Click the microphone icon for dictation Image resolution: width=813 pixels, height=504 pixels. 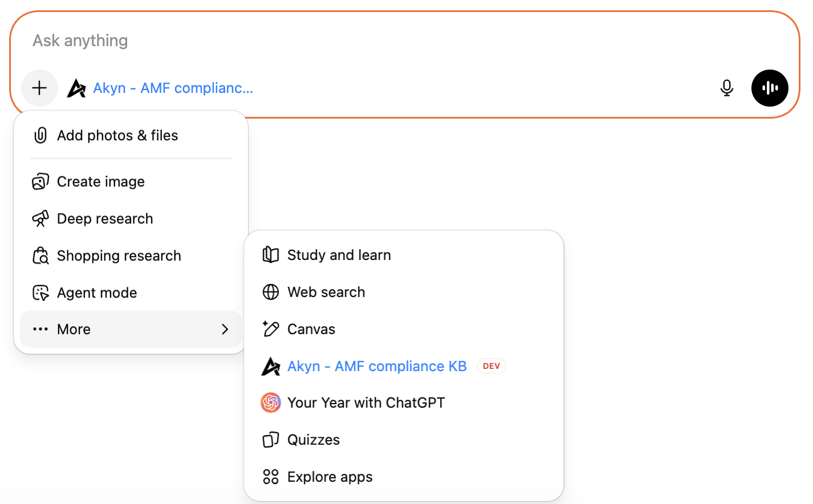(x=727, y=88)
